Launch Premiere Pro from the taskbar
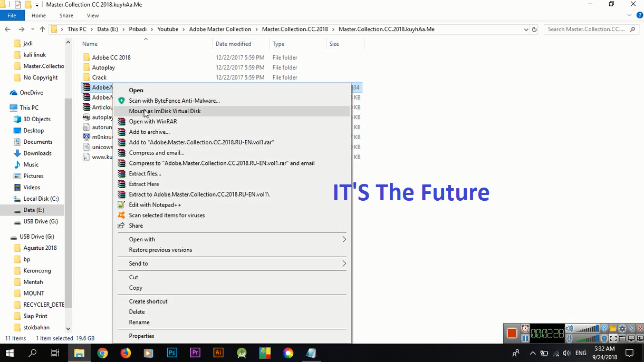This screenshot has width=644, height=362. pos(195,353)
